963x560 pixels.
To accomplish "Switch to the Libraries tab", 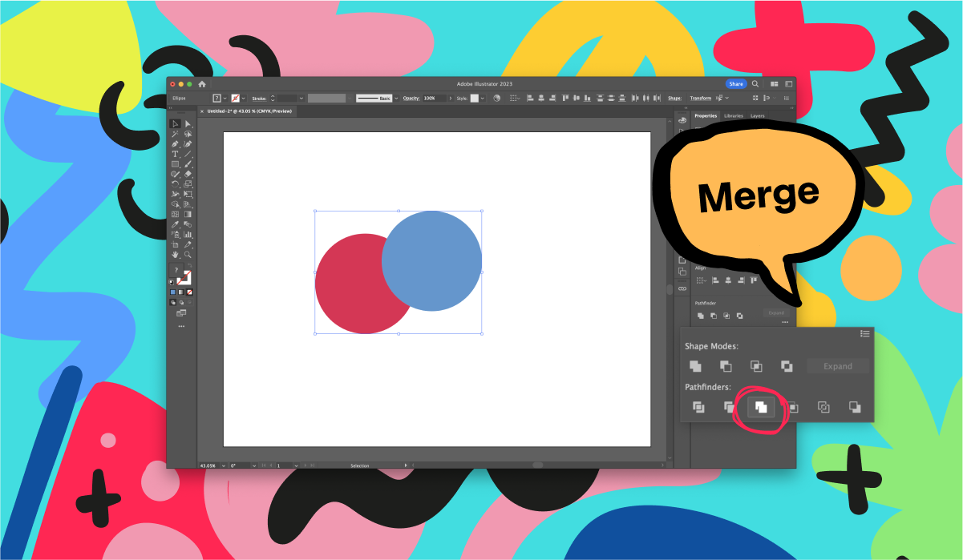I will (x=733, y=116).
